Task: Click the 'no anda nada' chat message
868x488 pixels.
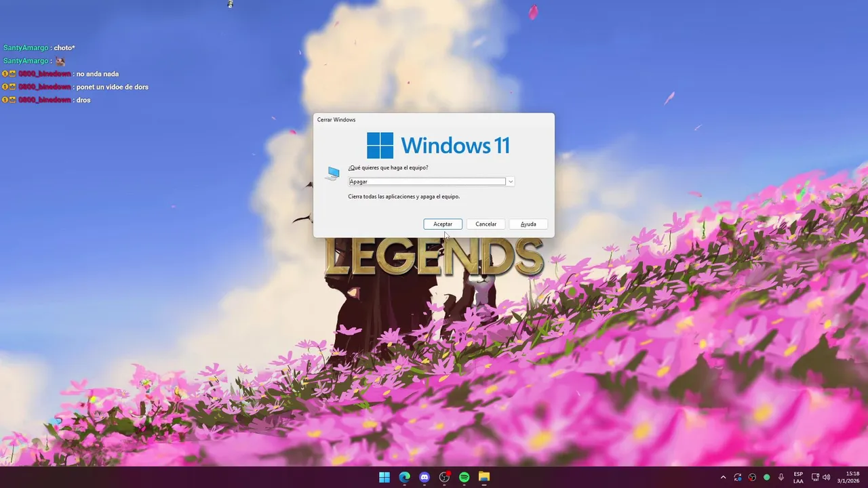Action: [x=98, y=74]
